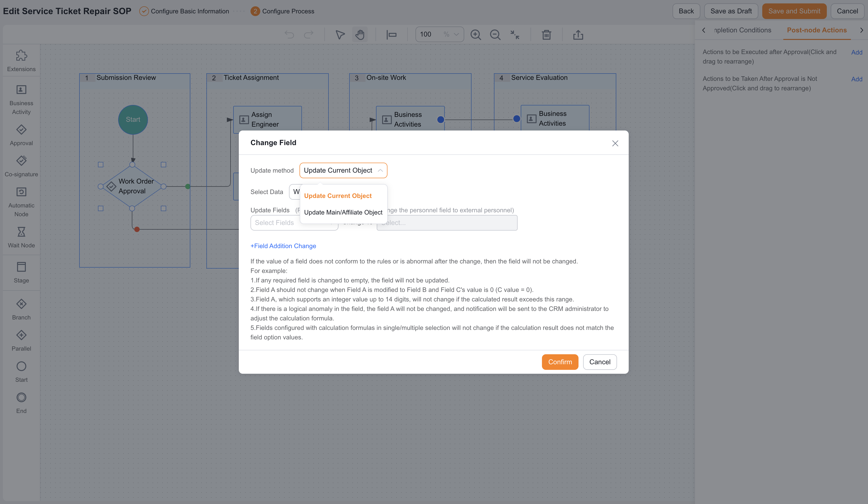This screenshot has height=504, width=868.
Task: Choose the Approval node icon
Action: click(x=21, y=130)
